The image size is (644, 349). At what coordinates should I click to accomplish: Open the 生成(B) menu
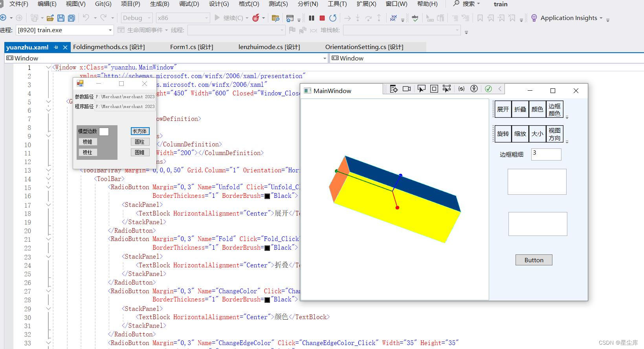160,4
